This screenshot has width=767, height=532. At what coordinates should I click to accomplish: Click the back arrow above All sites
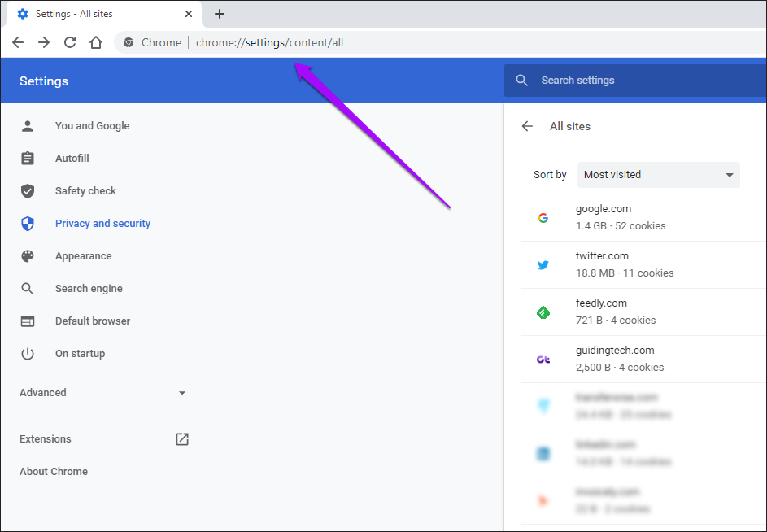pos(526,126)
